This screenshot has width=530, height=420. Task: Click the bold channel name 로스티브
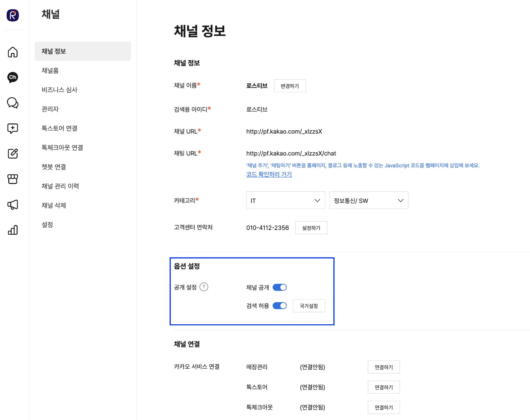click(x=257, y=86)
